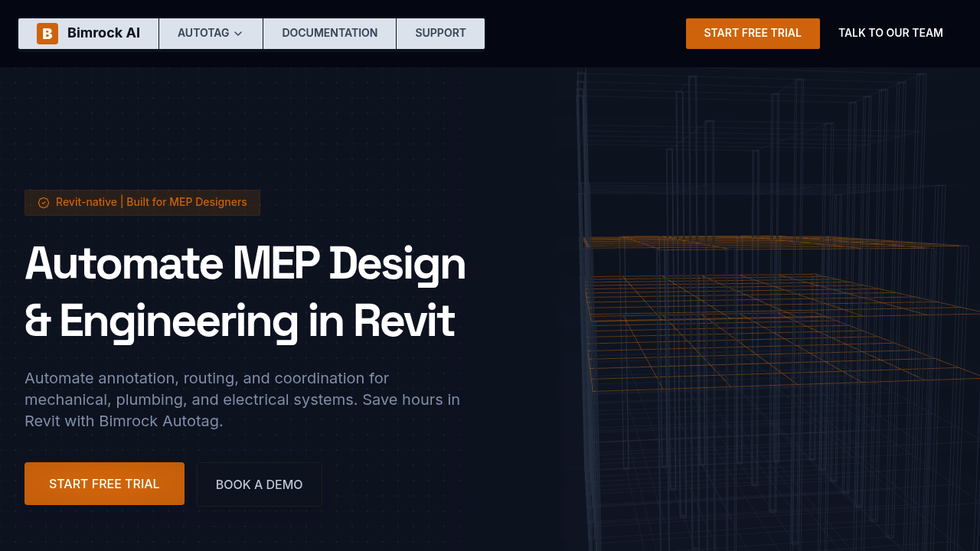Click the 'Revit-native' text in the badge

[x=86, y=202]
